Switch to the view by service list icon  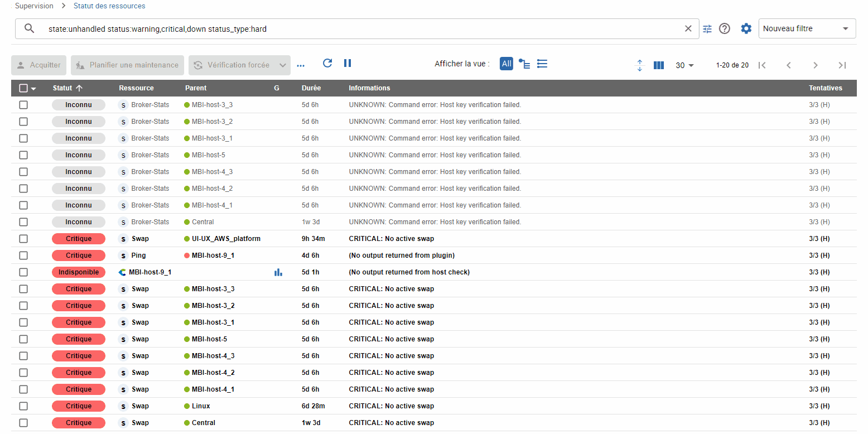542,64
